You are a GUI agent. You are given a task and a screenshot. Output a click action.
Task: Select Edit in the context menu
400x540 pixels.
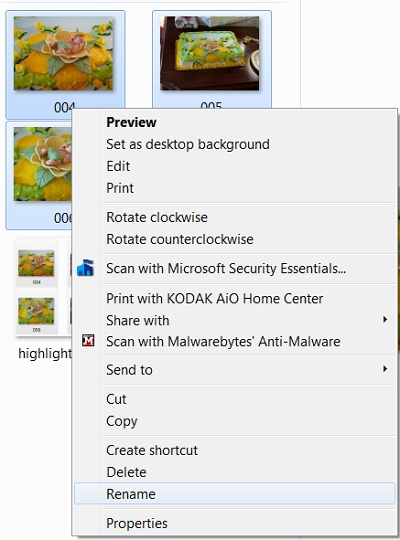[x=118, y=166]
